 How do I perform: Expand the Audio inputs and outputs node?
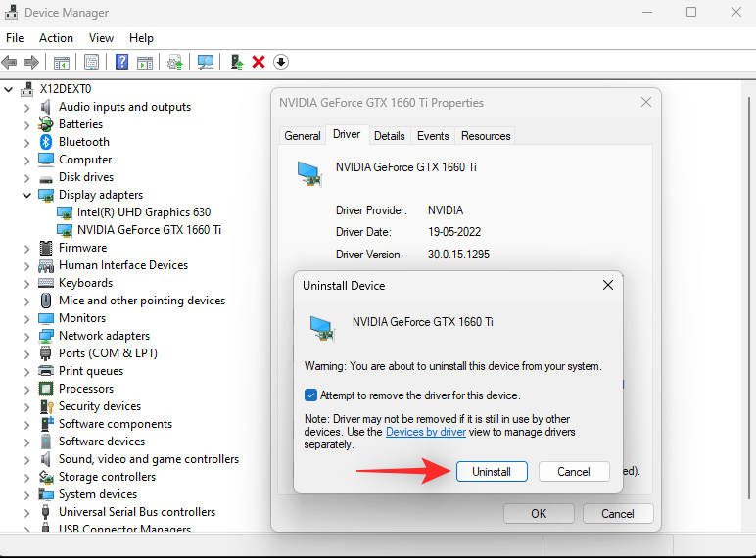point(27,107)
